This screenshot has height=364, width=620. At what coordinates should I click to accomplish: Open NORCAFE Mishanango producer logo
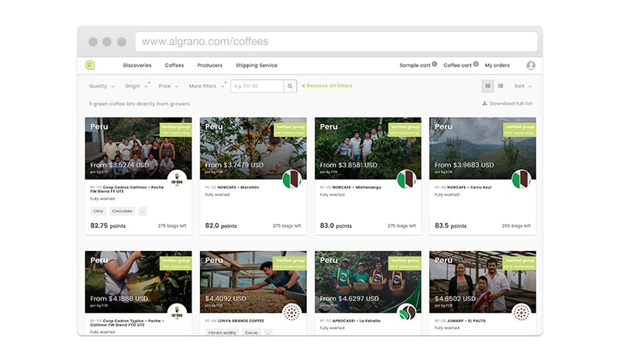(406, 180)
